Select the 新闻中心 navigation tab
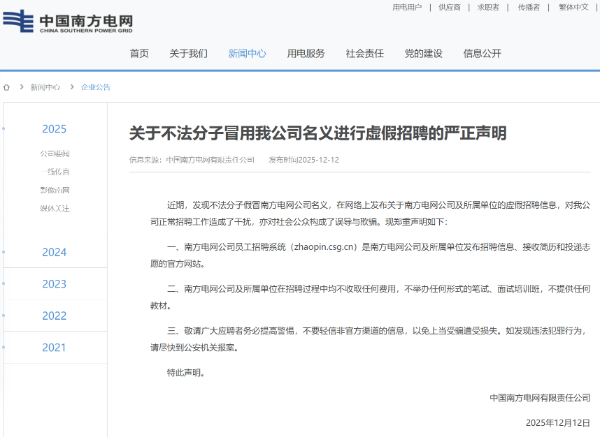600x437 pixels. pos(247,53)
